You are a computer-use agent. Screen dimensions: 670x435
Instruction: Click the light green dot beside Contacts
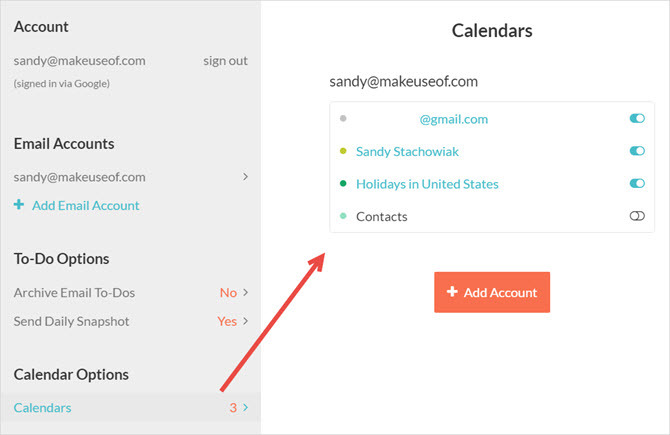tap(343, 216)
